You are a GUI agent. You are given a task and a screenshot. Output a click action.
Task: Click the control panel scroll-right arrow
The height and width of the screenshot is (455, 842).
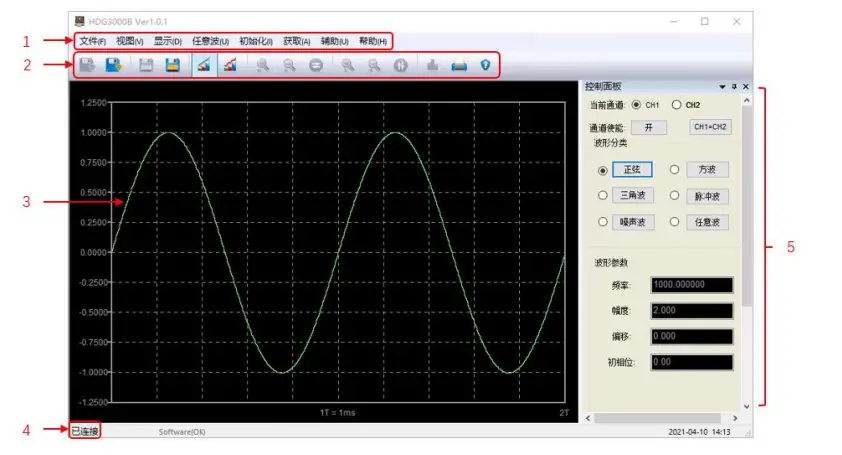point(735,418)
